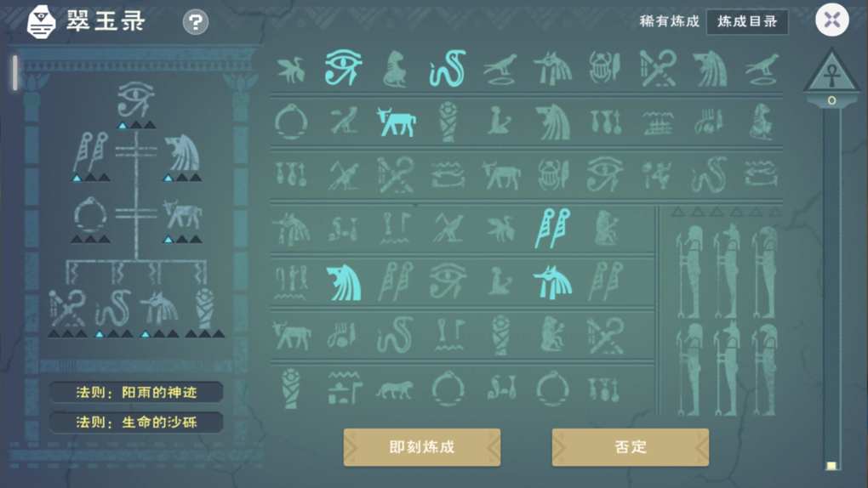Click the ankh pyramid gauge at top right
868x488 pixels.
(x=831, y=73)
